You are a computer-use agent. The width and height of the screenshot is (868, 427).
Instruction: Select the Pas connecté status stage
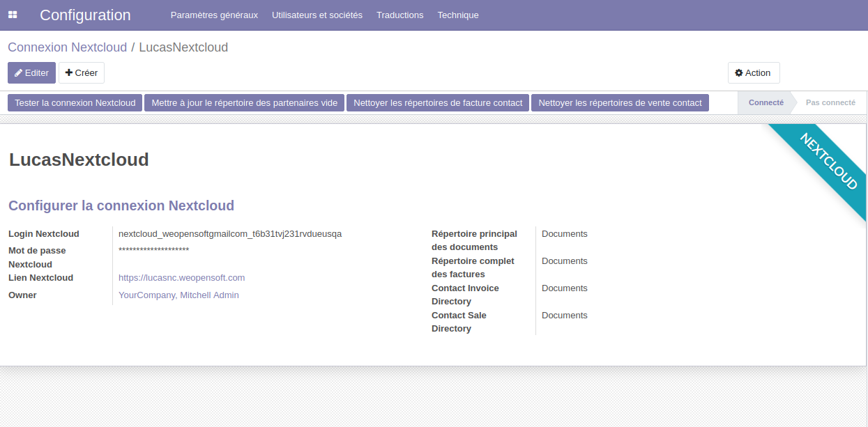[830, 102]
